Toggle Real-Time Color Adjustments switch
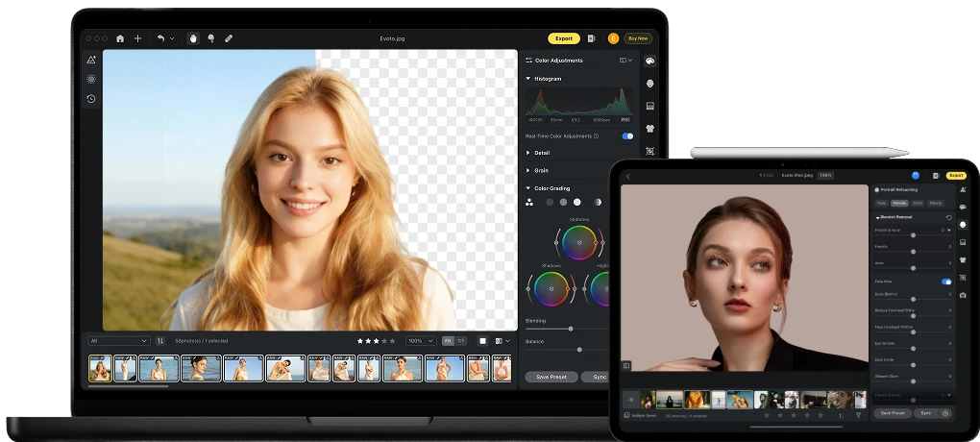Viewport: 980px width, 442px height. pyautogui.click(x=627, y=136)
